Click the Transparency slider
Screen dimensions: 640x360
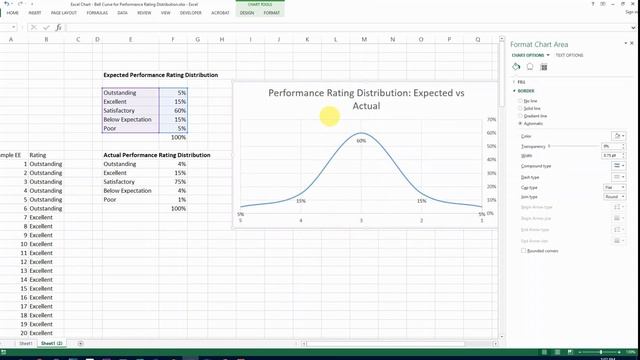[x=573, y=146]
